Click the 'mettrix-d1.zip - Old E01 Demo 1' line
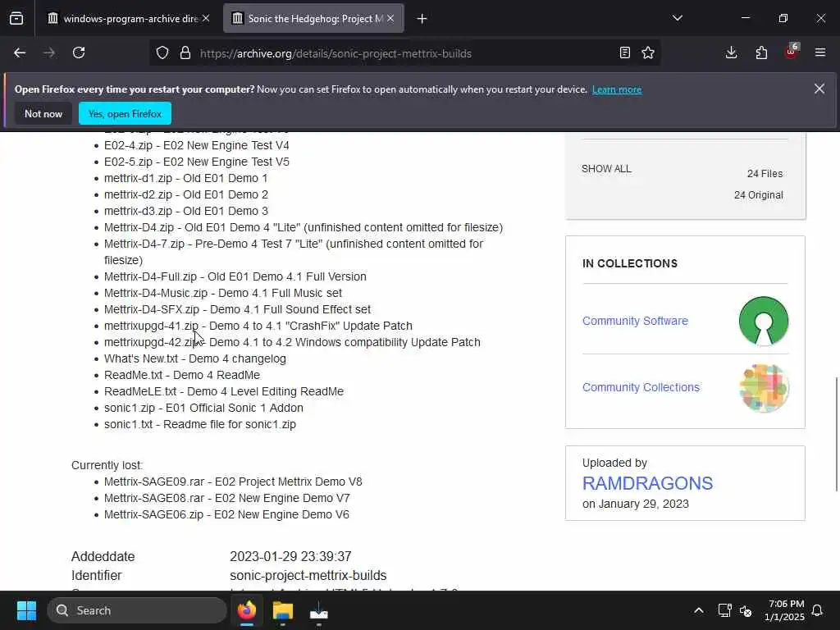This screenshot has height=630, width=840. [185, 178]
